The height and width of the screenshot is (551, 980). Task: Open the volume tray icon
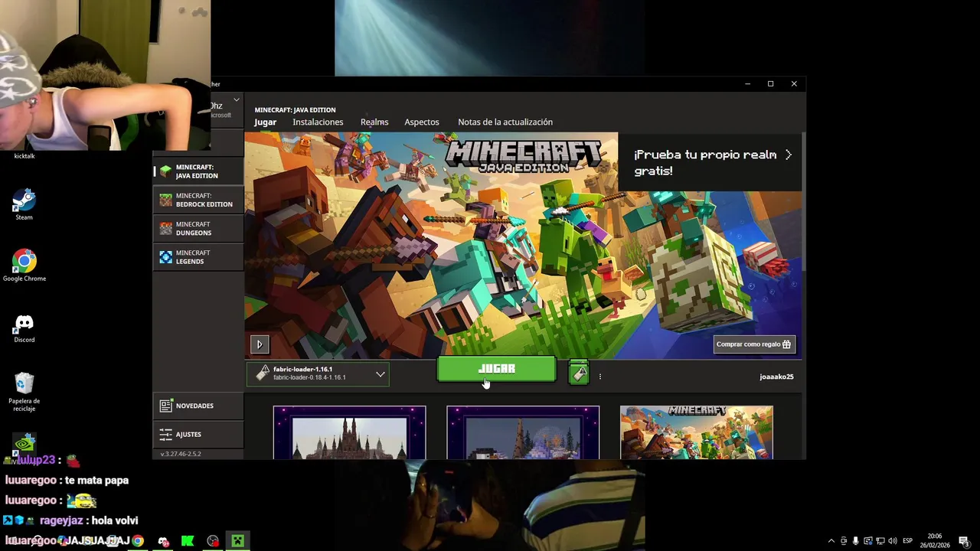coord(892,541)
